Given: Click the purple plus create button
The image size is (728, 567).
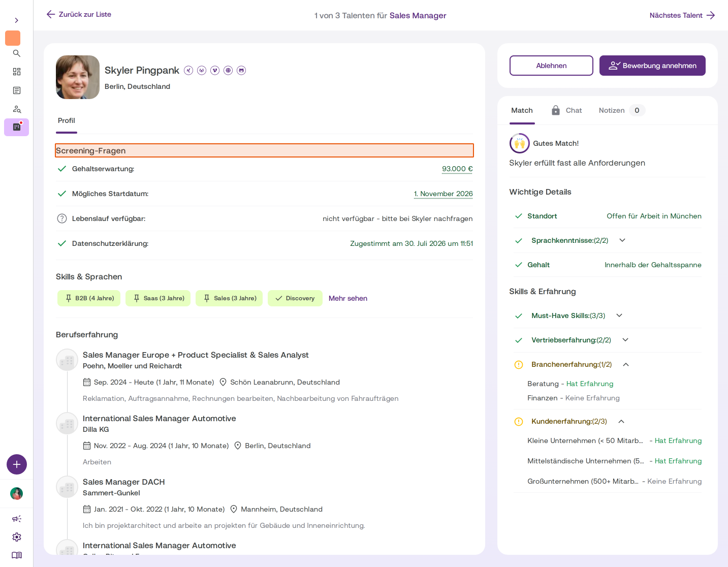Looking at the screenshot, I should pyautogui.click(x=17, y=464).
